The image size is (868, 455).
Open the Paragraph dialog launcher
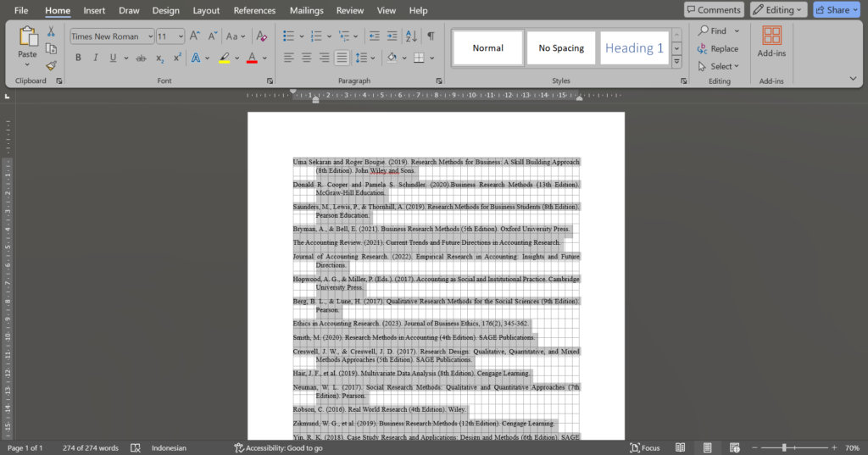[439, 80]
